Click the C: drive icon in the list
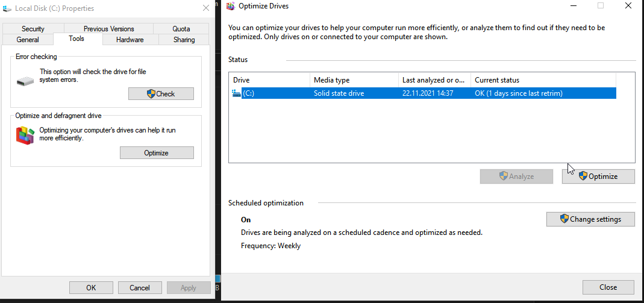The width and height of the screenshot is (644, 303). 237,93
